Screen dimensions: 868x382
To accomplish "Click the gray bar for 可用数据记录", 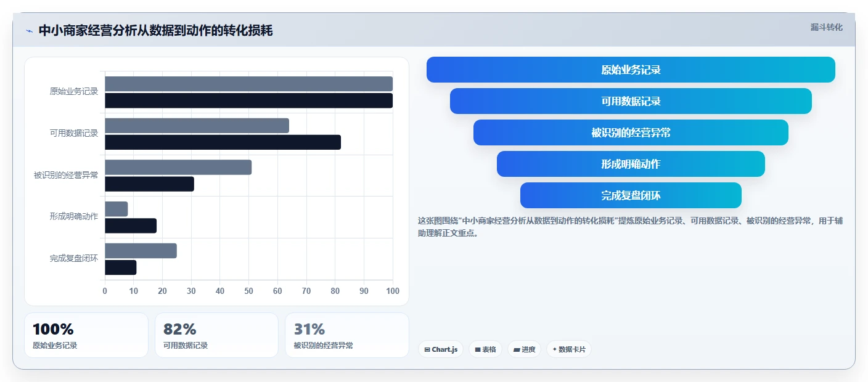I will (x=197, y=126).
